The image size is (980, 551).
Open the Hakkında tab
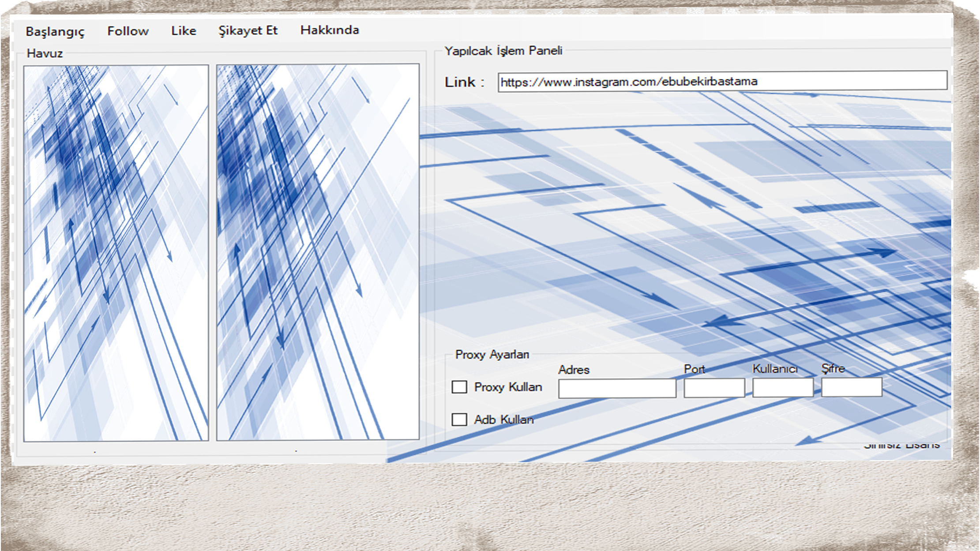tap(330, 30)
